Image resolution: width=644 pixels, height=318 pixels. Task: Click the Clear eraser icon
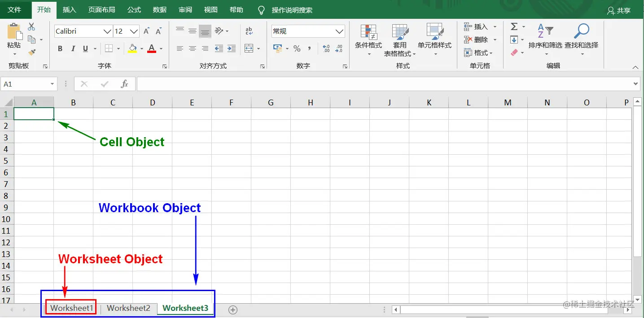[x=514, y=52]
